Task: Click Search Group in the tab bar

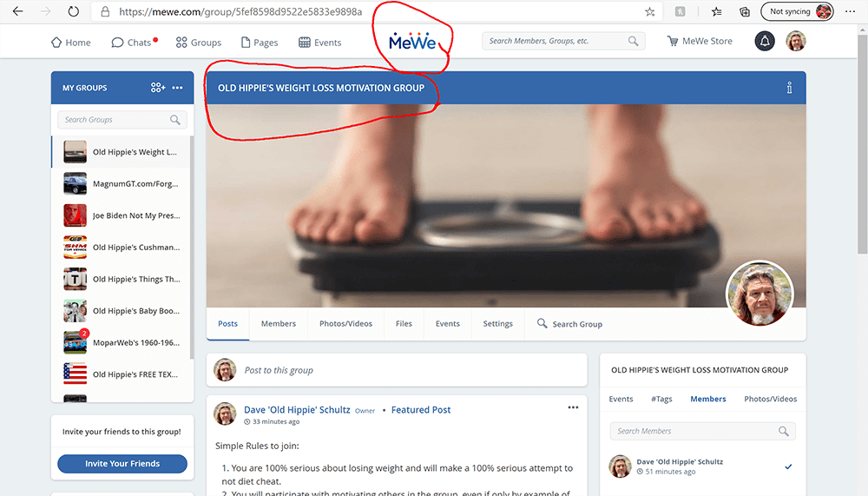Action: [x=569, y=324]
